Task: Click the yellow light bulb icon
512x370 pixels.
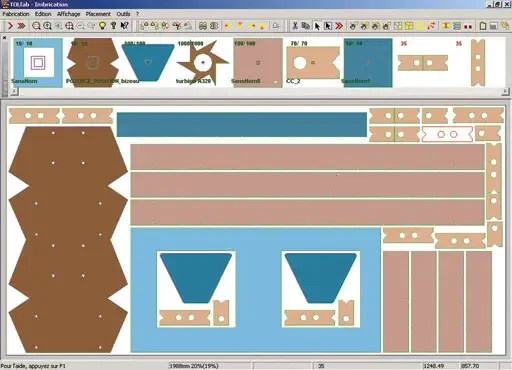Action: (x=103, y=26)
